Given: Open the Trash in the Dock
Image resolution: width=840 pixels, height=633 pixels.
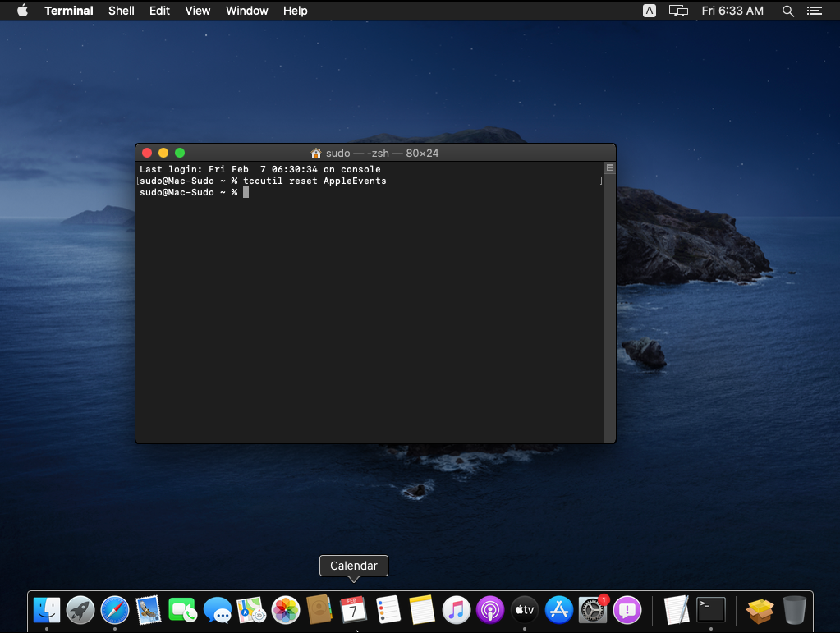Looking at the screenshot, I should pyautogui.click(x=794, y=610).
